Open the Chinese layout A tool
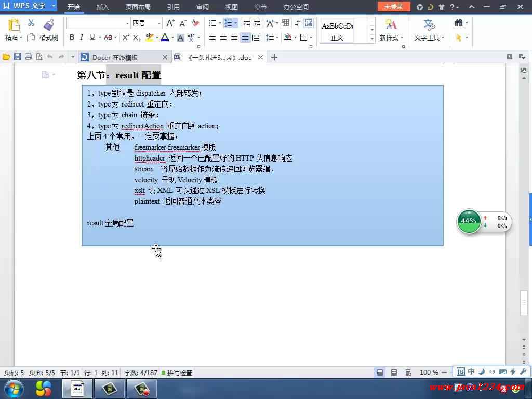This screenshot has width=532, height=399. [x=270, y=23]
